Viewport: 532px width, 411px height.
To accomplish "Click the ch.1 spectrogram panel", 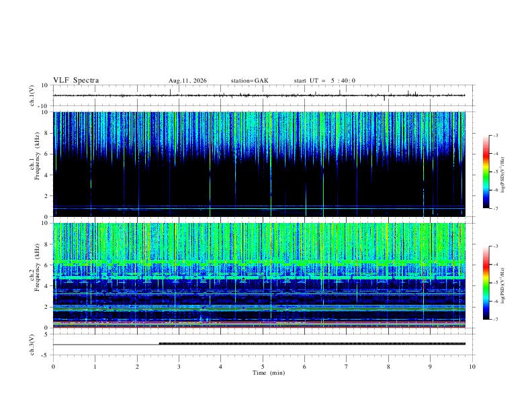I will pyautogui.click(x=259, y=164).
